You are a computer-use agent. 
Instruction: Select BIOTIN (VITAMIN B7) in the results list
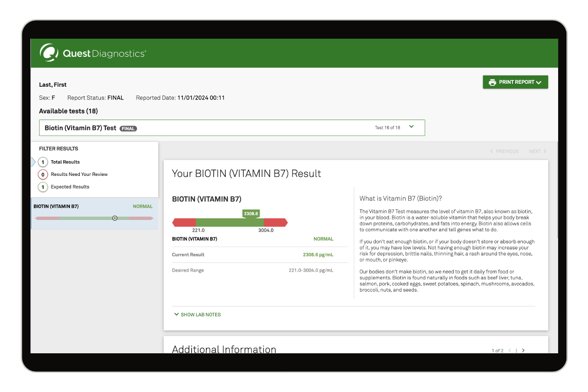pyautogui.click(x=56, y=206)
